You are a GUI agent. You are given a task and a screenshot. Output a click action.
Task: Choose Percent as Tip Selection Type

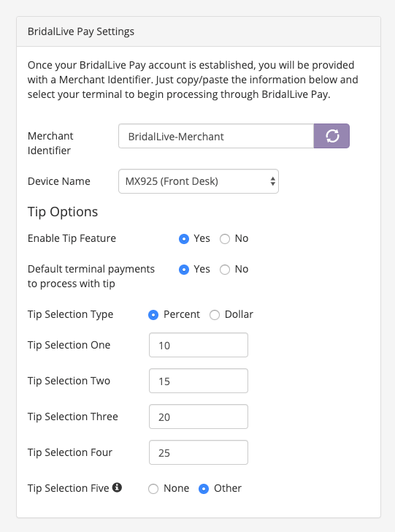pyautogui.click(x=153, y=315)
